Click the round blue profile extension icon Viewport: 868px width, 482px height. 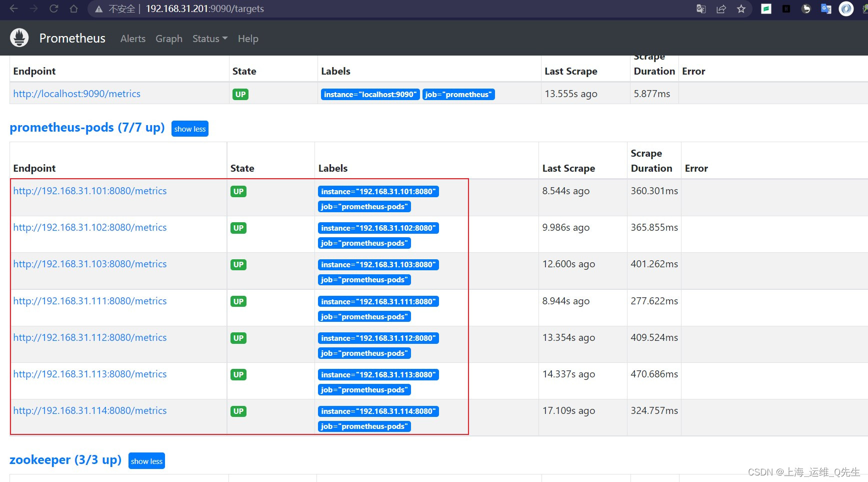(x=846, y=9)
